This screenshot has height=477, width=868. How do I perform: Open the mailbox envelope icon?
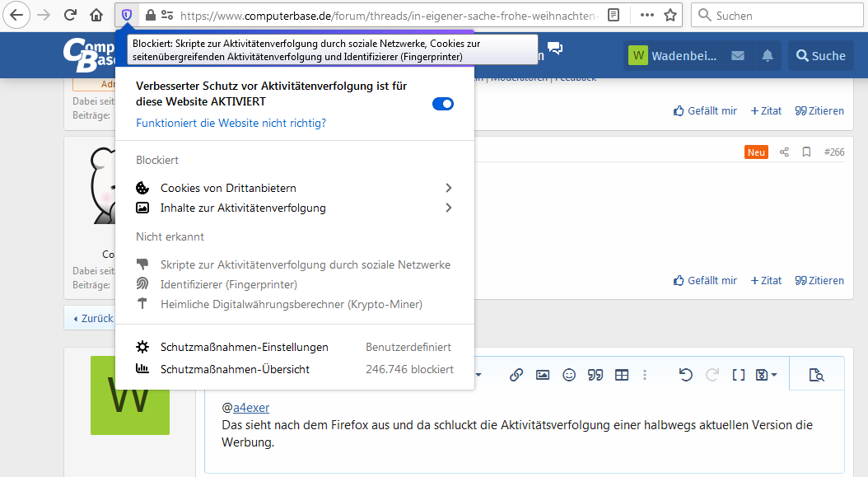point(737,55)
